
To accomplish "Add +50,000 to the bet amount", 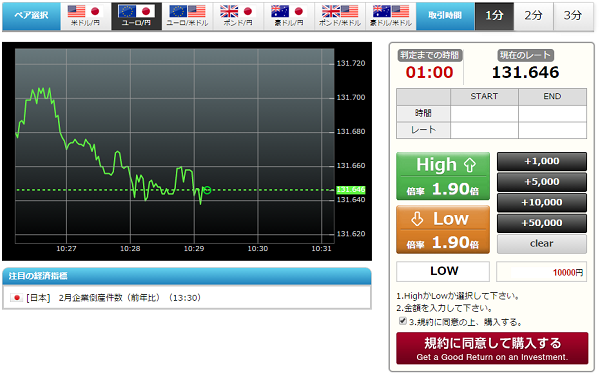I will tap(541, 223).
